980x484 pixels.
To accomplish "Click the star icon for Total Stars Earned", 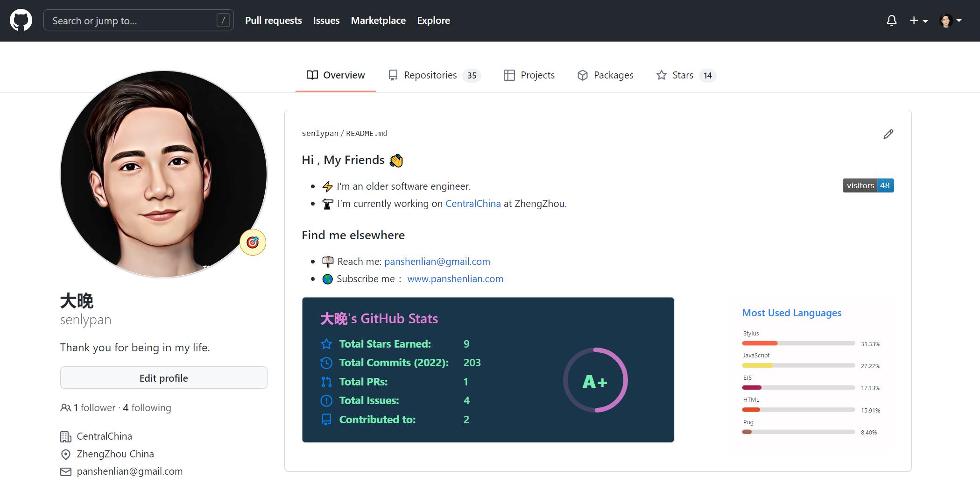I will [x=326, y=344].
